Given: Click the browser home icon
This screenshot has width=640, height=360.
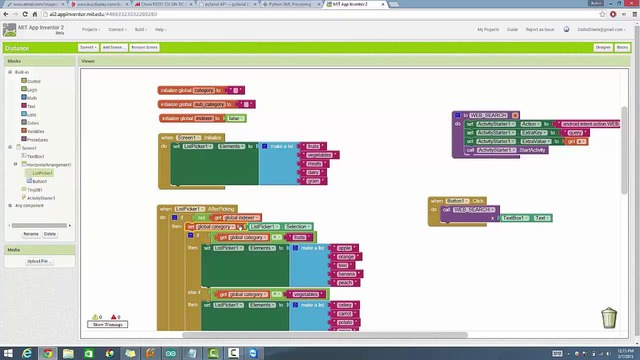Looking at the screenshot, I should (35, 14).
